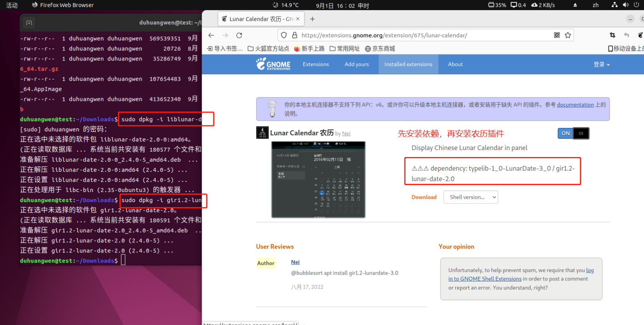The image size is (644, 325).
Task: Open the network connection tray icon
Action: (x=615, y=5)
